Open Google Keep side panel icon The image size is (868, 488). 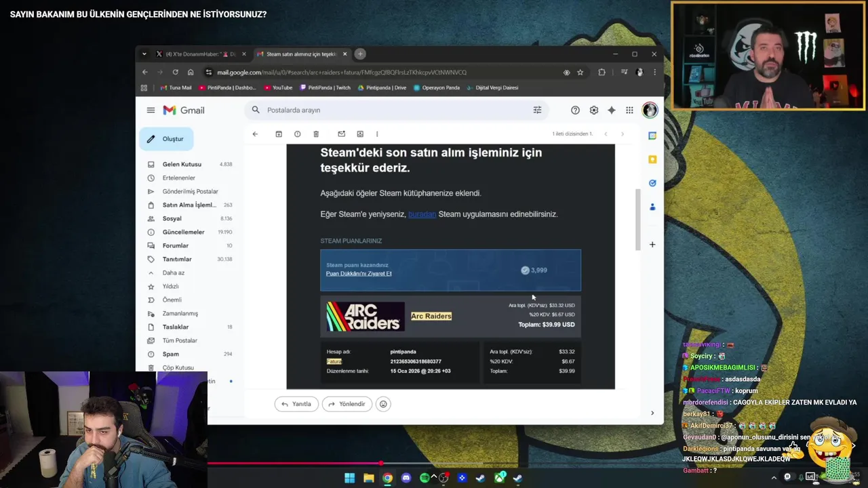pos(652,159)
